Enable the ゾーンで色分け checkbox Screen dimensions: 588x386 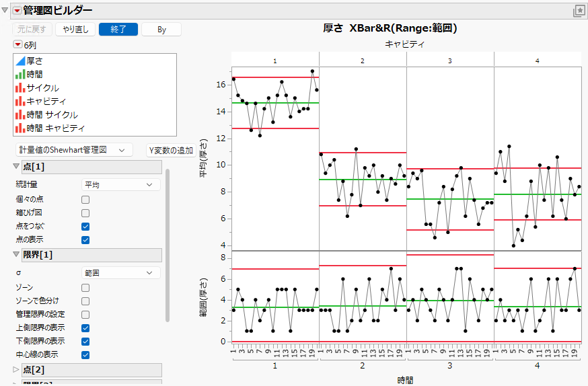[x=85, y=301]
